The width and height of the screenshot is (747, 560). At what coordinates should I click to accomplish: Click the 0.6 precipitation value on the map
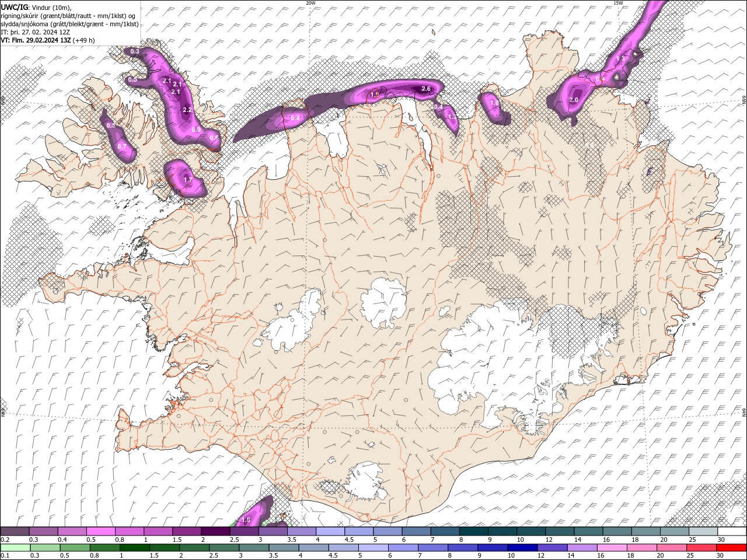(214, 138)
